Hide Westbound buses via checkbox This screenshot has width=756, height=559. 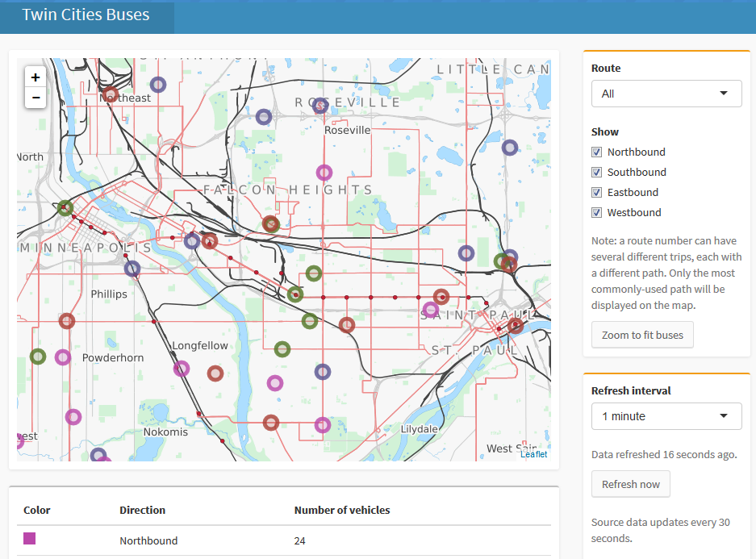tap(597, 213)
